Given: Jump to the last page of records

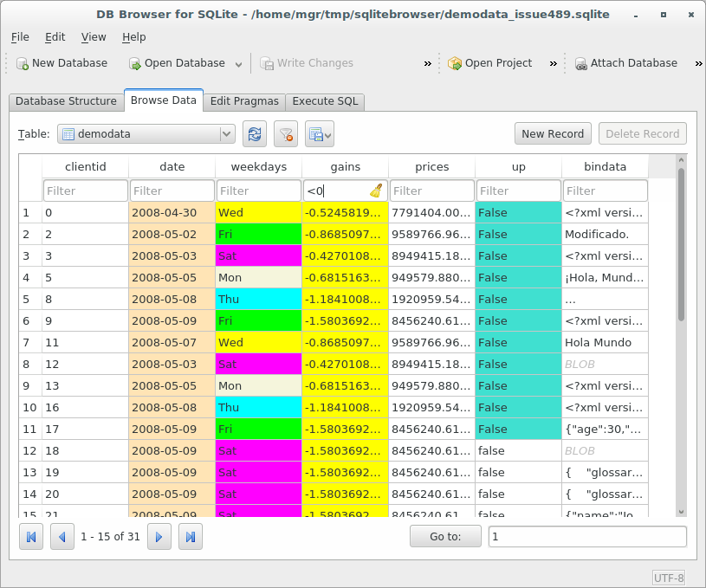Looking at the screenshot, I should [x=191, y=537].
